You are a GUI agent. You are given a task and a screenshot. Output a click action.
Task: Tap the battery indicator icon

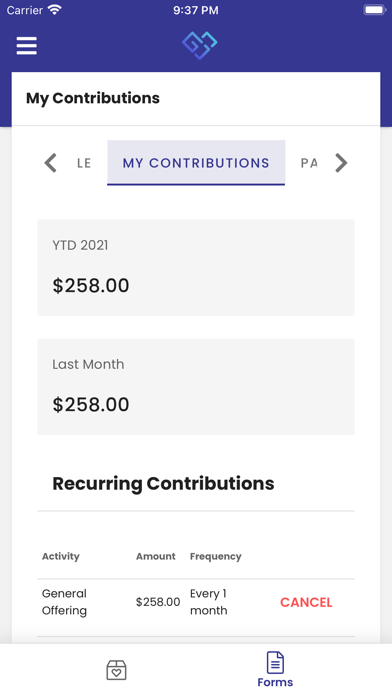375,10
